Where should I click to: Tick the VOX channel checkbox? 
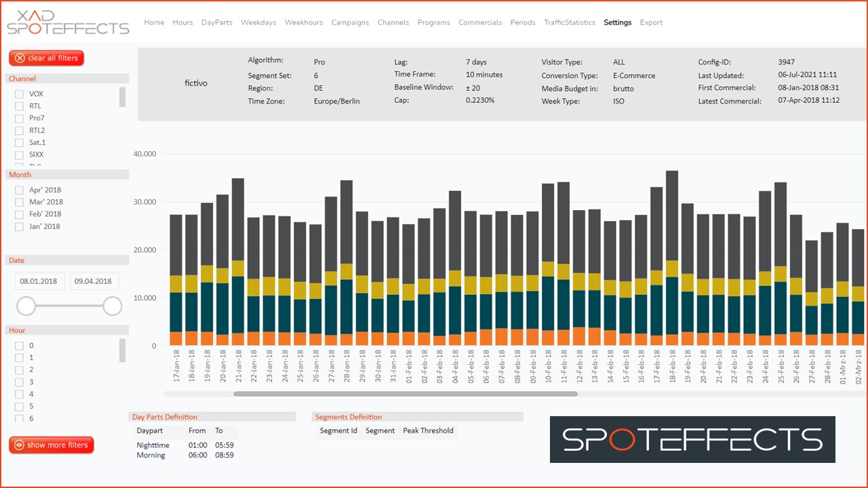pyautogui.click(x=20, y=94)
